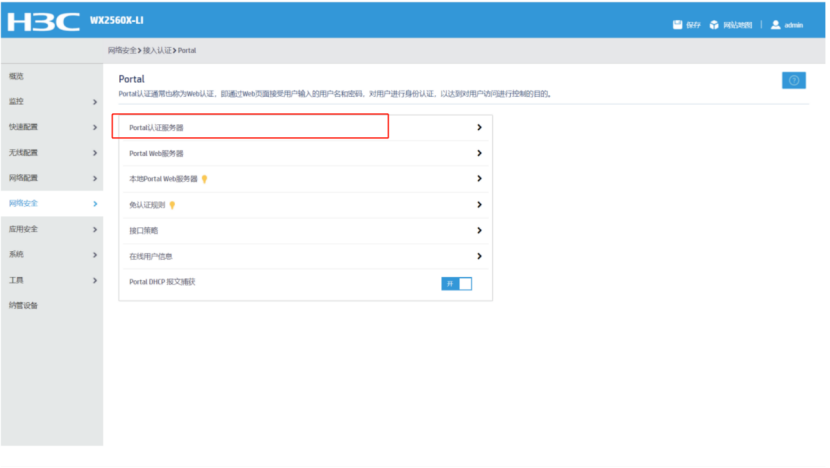
Task: Click lightbulb hint beside 本地Portal Web服务器
Action: click(205, 179)
